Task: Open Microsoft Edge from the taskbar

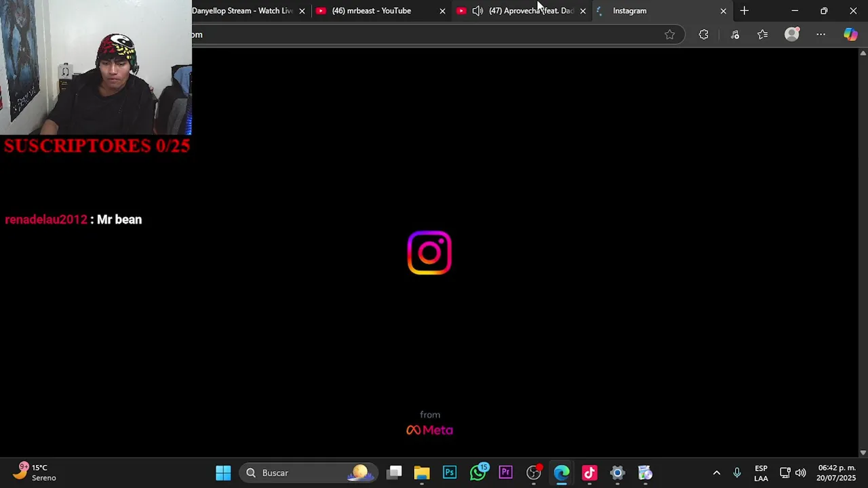Action: (561, 472)
